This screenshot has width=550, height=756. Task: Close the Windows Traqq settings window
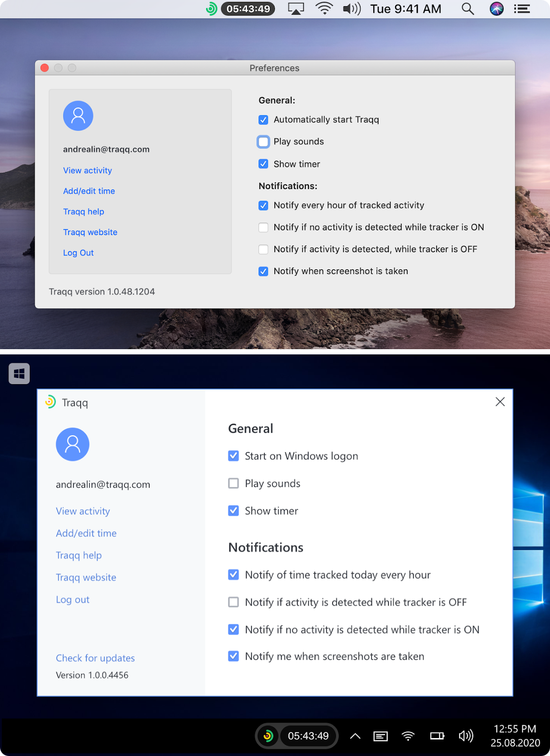(x=500, y=402)
